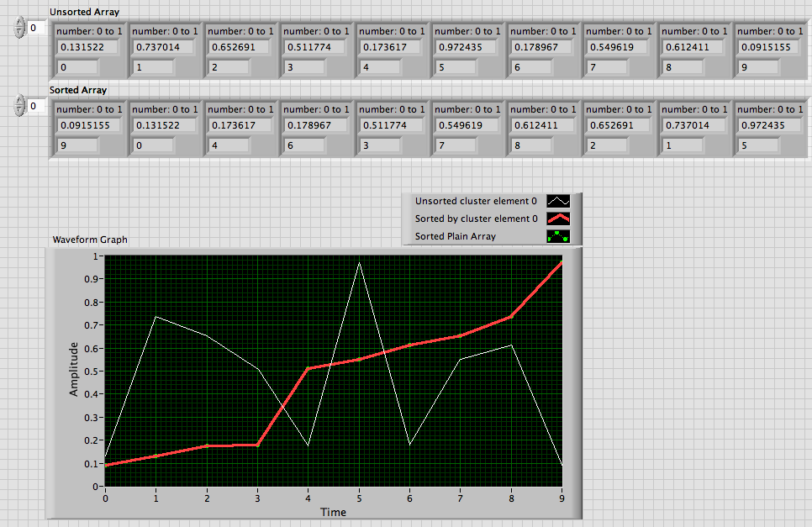Click the Y-axis tick value 0.5
The height and width of the screenshot is (527, 812).
(91, 372)
